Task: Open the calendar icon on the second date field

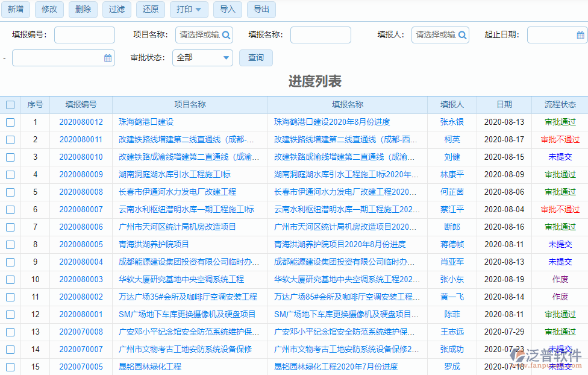Action: [x=107, y=58]
